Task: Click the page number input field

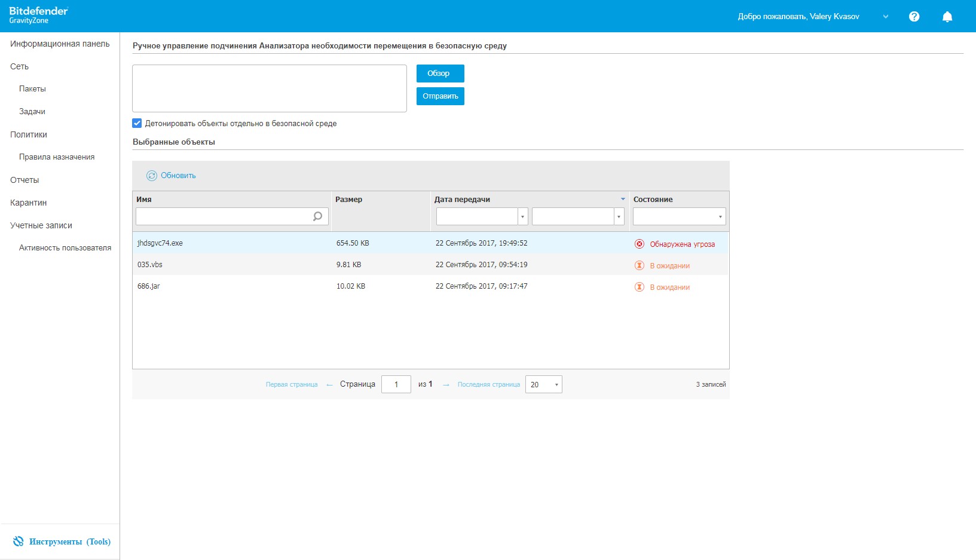Action: [396, 384]
